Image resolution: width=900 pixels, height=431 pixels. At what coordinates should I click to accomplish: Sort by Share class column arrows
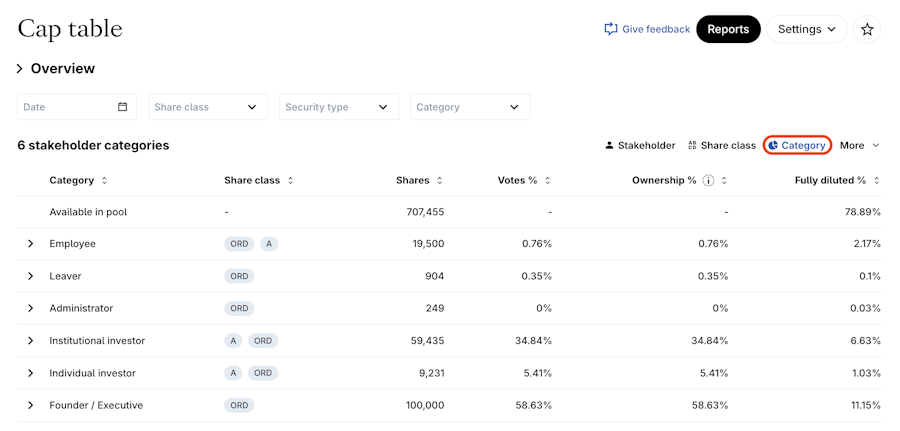pyautogui.click(x=290, y=181)
